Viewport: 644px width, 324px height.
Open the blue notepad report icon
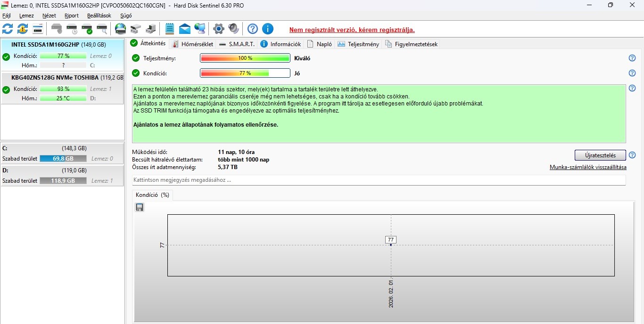(170, 29)
